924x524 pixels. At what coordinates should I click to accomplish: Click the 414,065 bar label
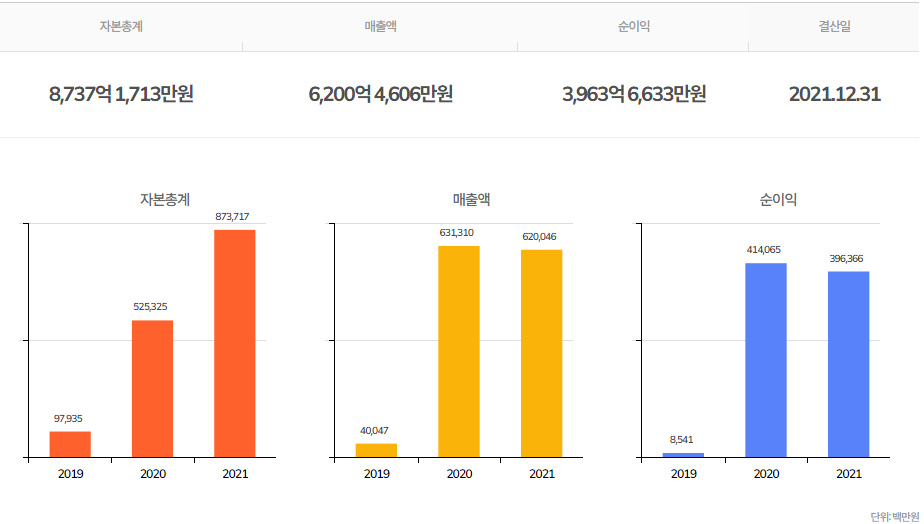pos(764,250)
